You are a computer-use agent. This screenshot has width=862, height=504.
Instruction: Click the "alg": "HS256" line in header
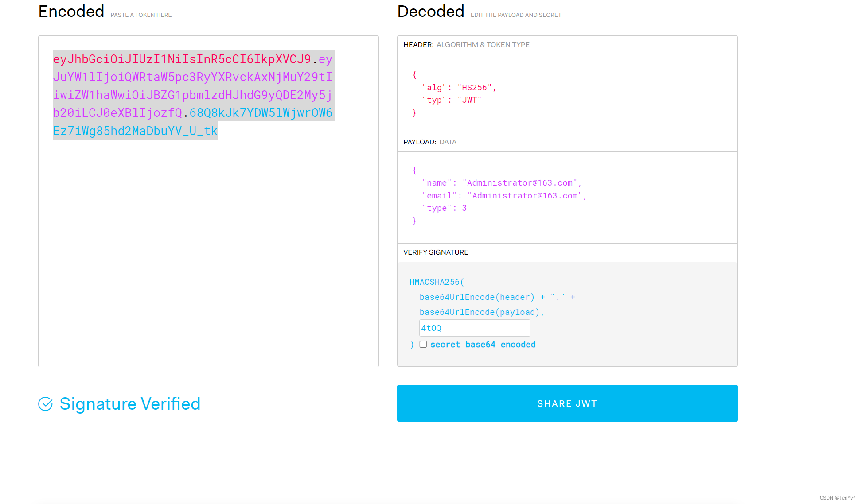(459, 88)
